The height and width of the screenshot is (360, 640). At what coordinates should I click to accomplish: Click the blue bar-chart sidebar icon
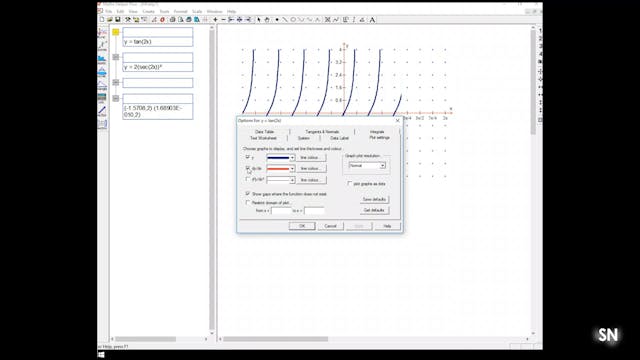pos(102,60)
